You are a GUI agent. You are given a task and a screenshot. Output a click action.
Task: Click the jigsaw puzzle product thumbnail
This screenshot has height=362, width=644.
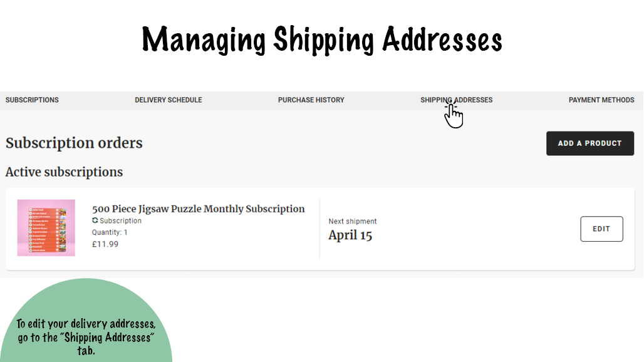pos(46,228)
